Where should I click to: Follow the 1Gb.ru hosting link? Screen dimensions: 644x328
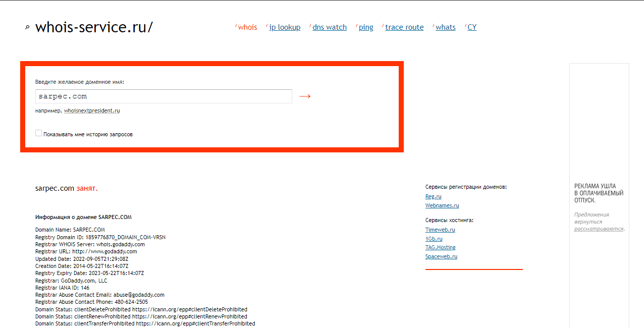click(x=434, y=239)
